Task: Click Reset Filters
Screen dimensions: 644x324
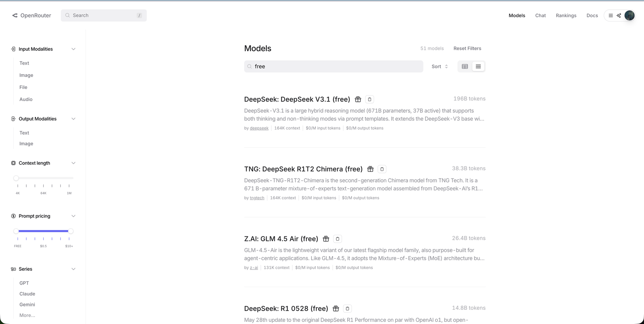Action: click(467, 49)
